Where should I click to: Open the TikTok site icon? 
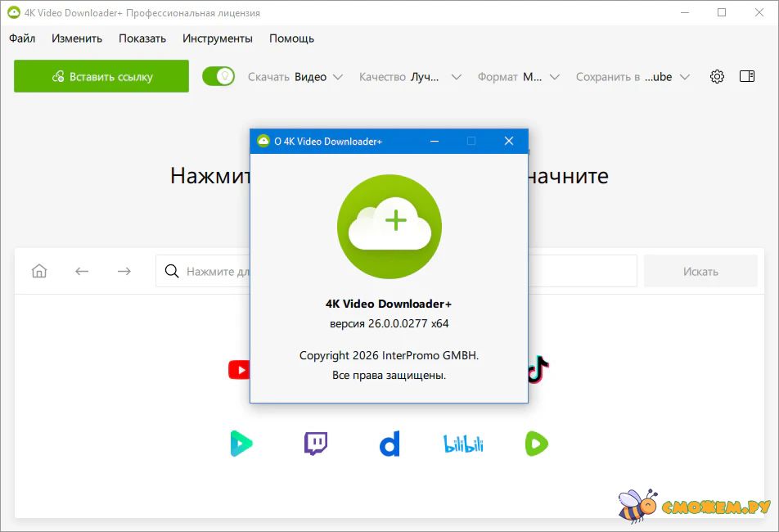coord(538,370)
